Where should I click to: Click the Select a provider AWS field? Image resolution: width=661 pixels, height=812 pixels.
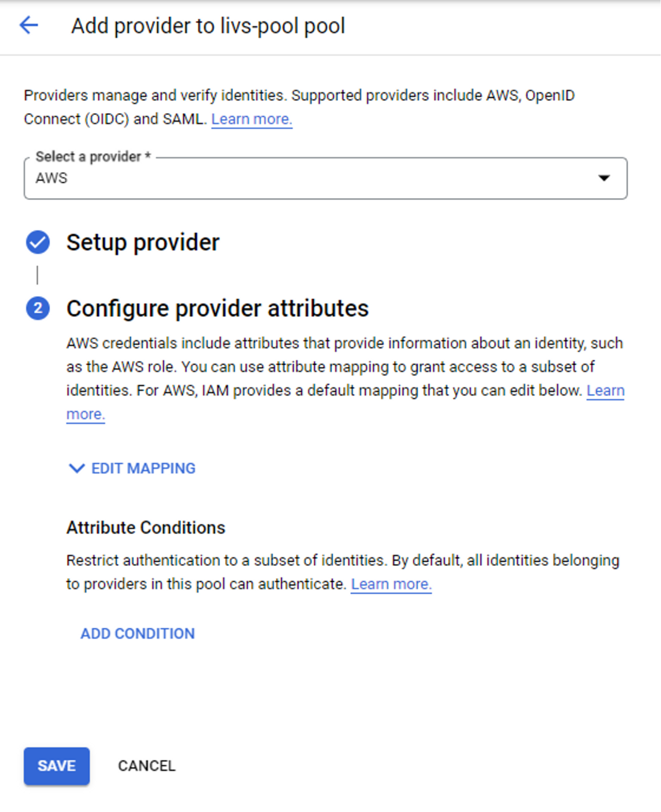pyautogui.click(x=326, y=178)
